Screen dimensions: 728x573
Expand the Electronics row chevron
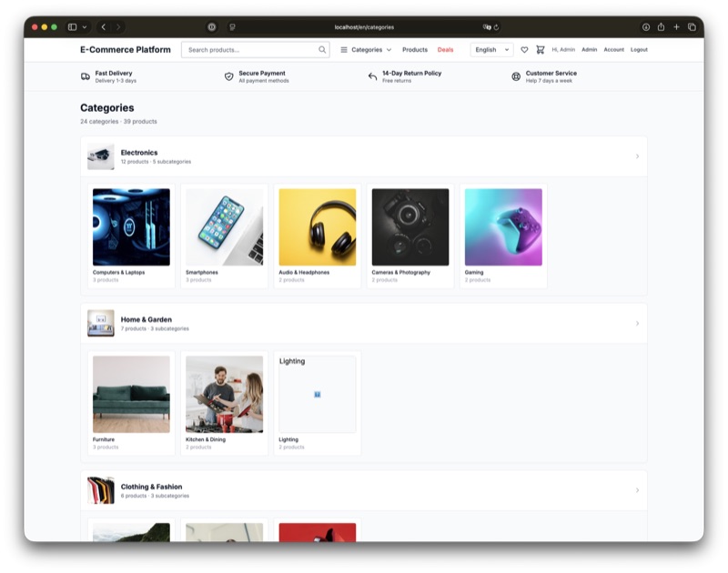pyautogui.click(x=637, y=156)
